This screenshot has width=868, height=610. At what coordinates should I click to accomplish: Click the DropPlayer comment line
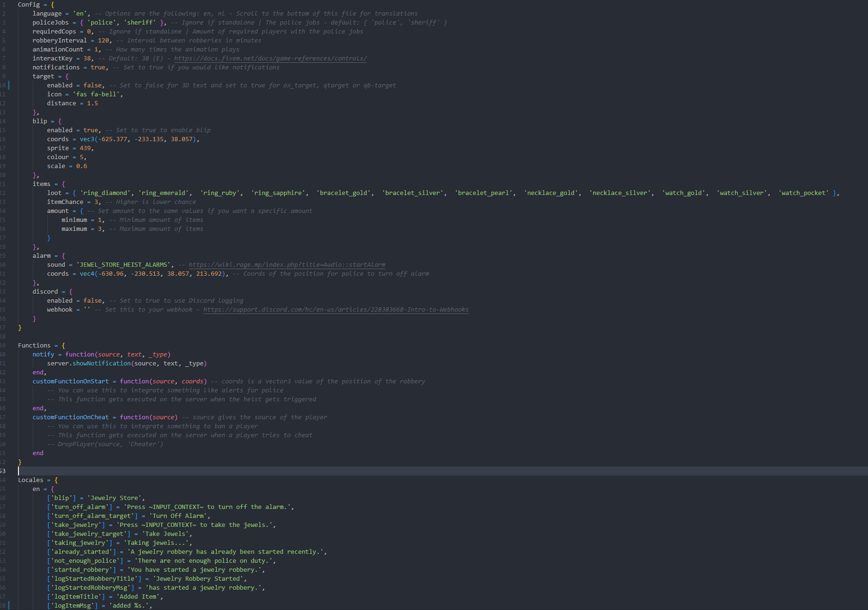click(x=105, y=444)
